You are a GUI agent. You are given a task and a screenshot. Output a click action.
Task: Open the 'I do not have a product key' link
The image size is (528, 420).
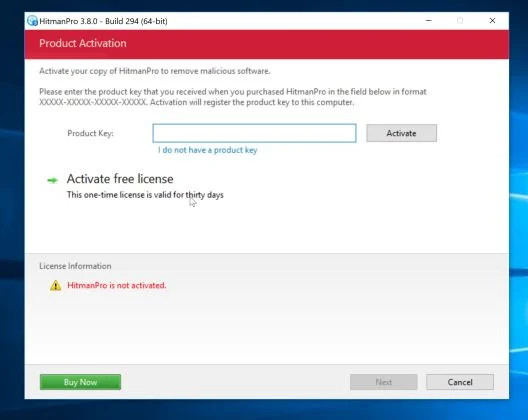(208, 150)
